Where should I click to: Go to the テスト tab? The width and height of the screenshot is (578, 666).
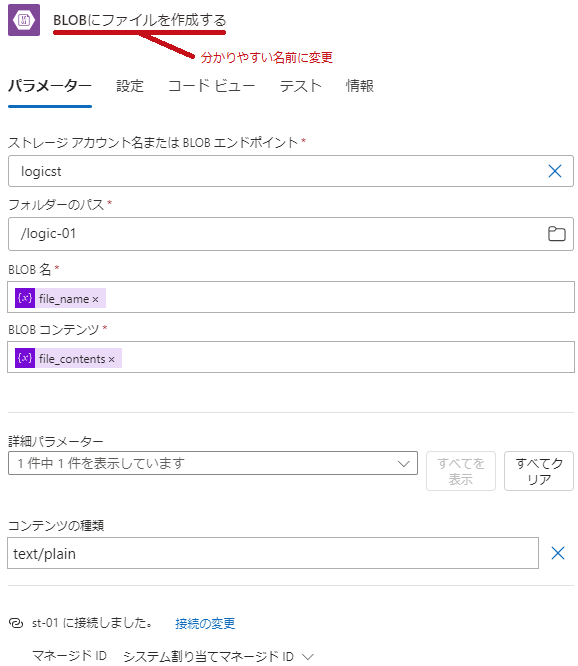[x=301, y=86]
